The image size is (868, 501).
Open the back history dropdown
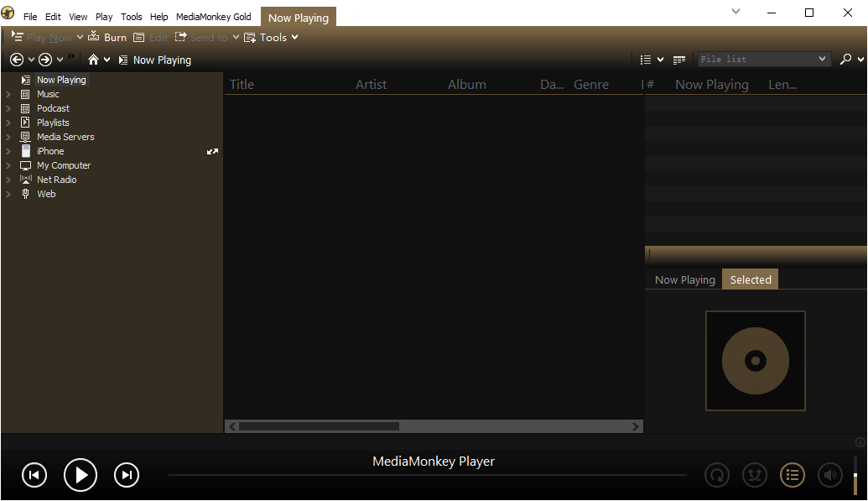(x=31, y=60)
